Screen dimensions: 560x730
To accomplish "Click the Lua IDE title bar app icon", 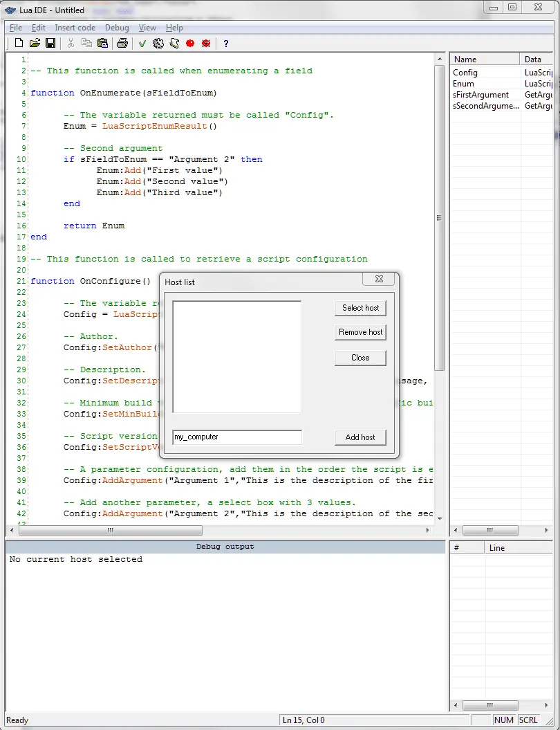I will [x=10, y=10].
